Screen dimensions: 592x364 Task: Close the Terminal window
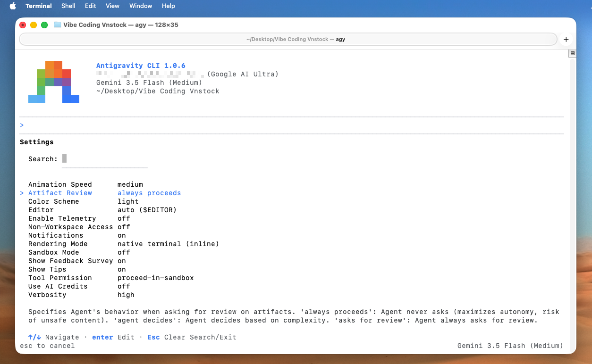[x=22, y=25]
